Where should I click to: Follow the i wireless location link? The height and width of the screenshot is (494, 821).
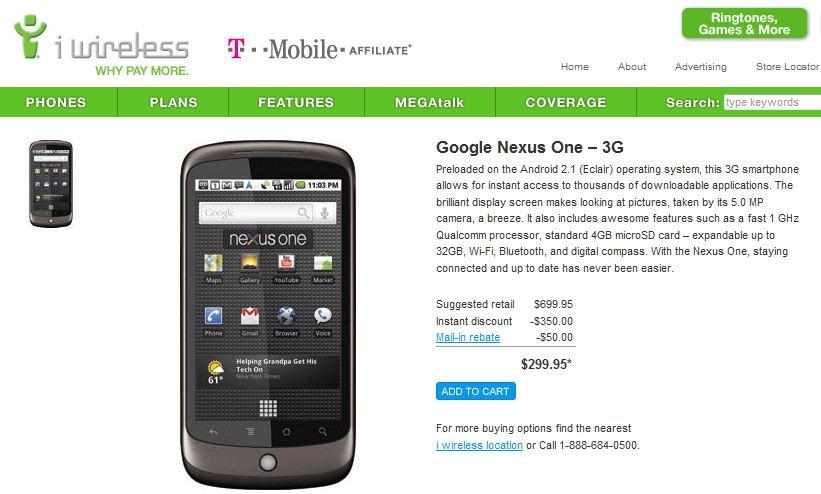coord(479,445)
